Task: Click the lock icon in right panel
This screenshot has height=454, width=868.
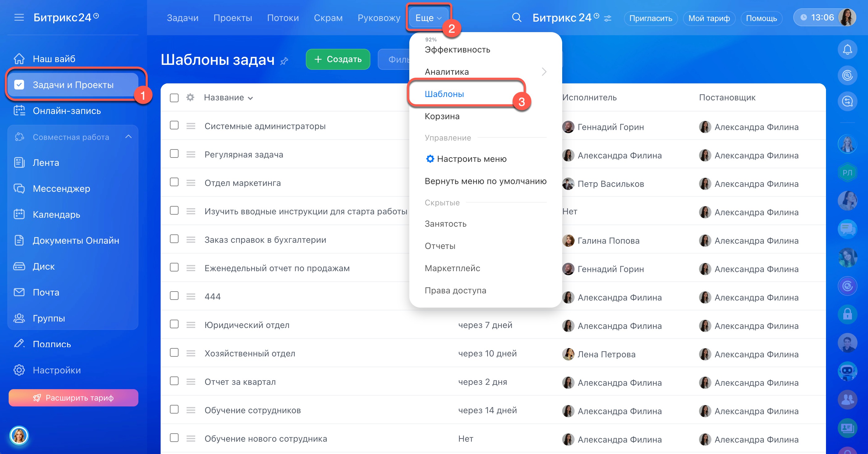Action: click(x=847, y=314)
